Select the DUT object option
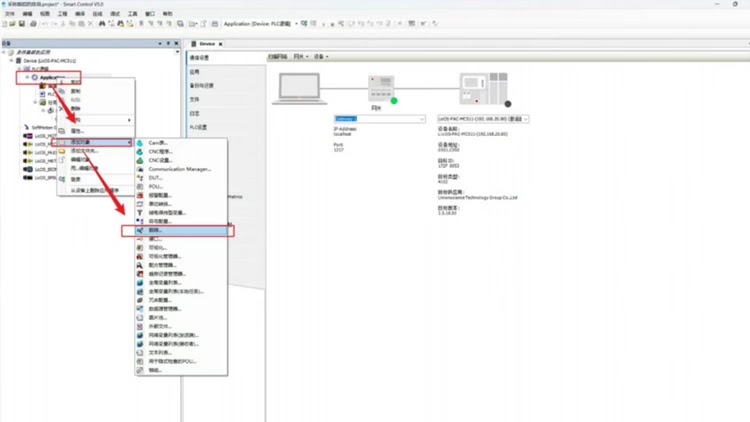The height and width of the screenshot is (422, 750). (x=155, y=178)
